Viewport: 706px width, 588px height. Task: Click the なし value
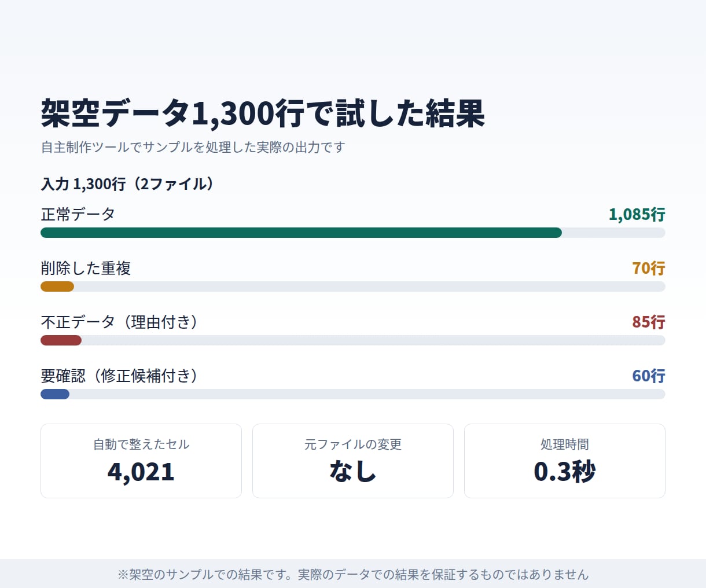(353, 472)
